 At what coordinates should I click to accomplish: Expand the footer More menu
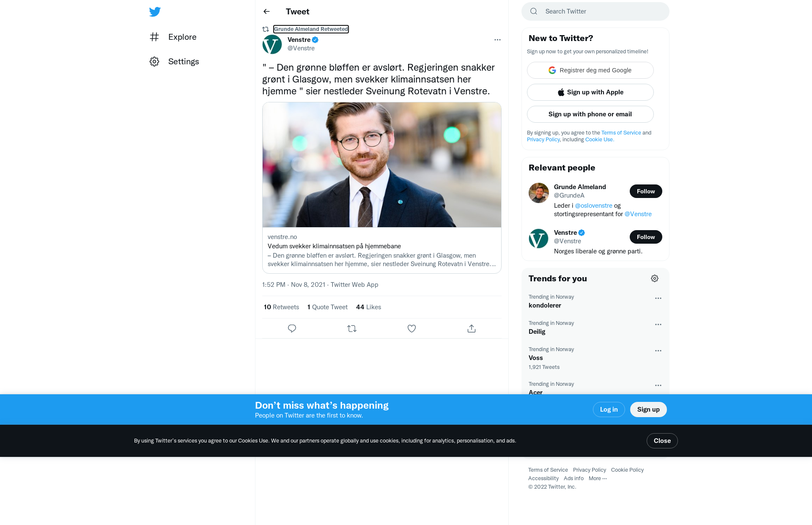(x=598, y=478)
